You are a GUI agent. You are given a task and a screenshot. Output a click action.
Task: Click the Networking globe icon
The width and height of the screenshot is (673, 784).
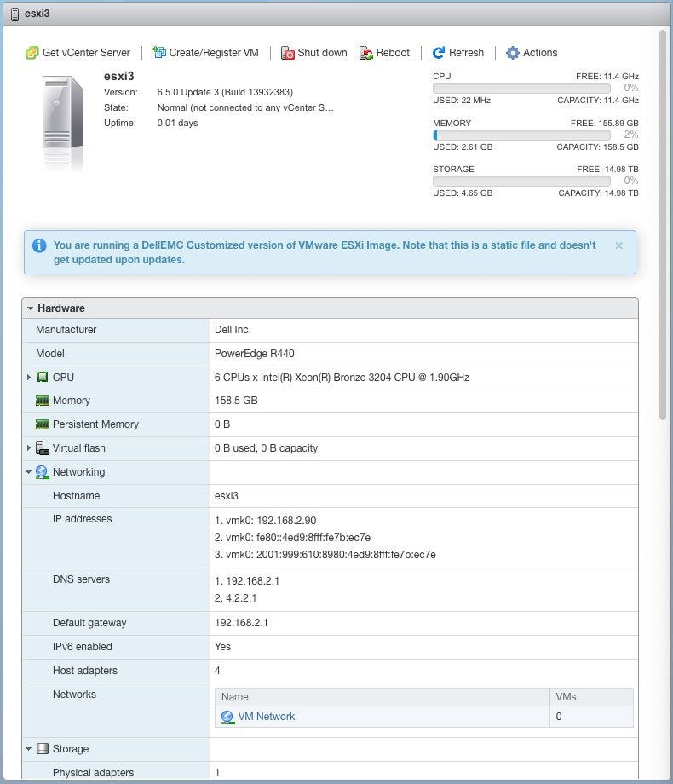42,472
